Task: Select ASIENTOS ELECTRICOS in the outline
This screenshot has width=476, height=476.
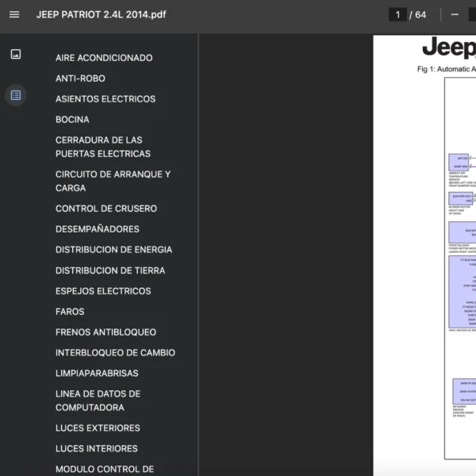Action: click(x=106, y=99)
